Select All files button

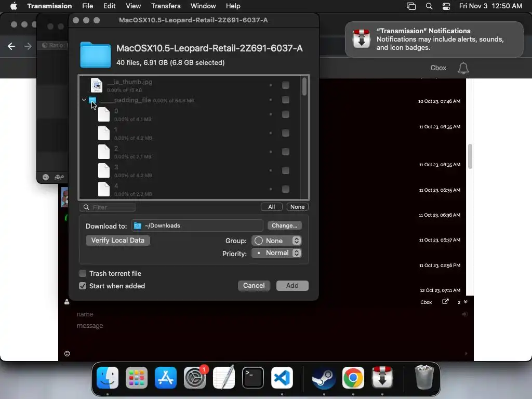tap(271, 207)
